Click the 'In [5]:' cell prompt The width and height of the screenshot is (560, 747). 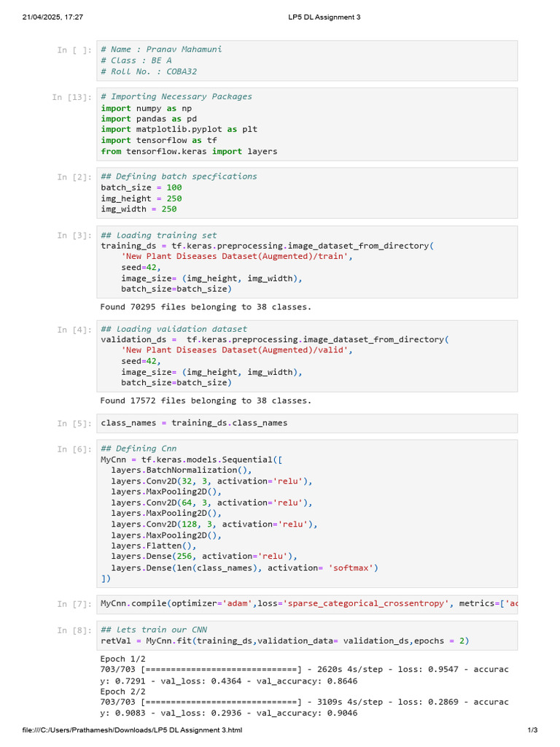(x=74, y=424)
